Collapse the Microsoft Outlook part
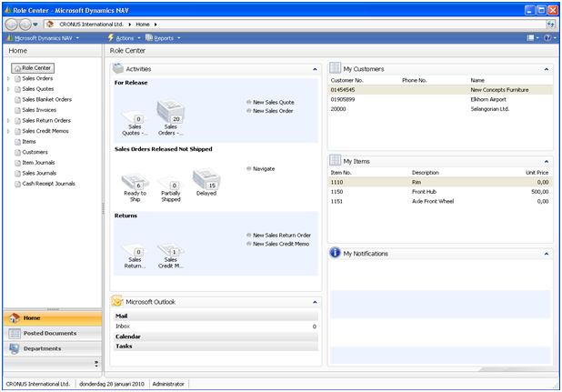 coord(315,302)
